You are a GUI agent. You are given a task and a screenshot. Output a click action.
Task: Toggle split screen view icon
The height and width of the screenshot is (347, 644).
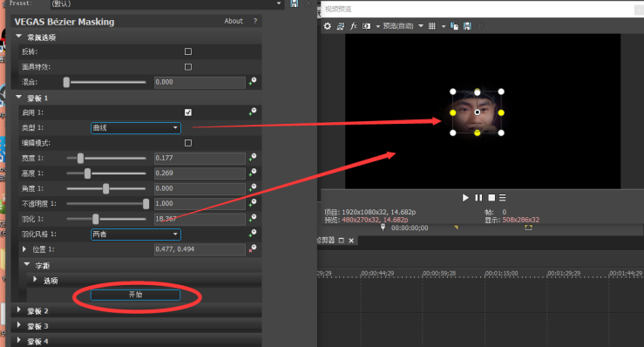(x=366, y=26)
